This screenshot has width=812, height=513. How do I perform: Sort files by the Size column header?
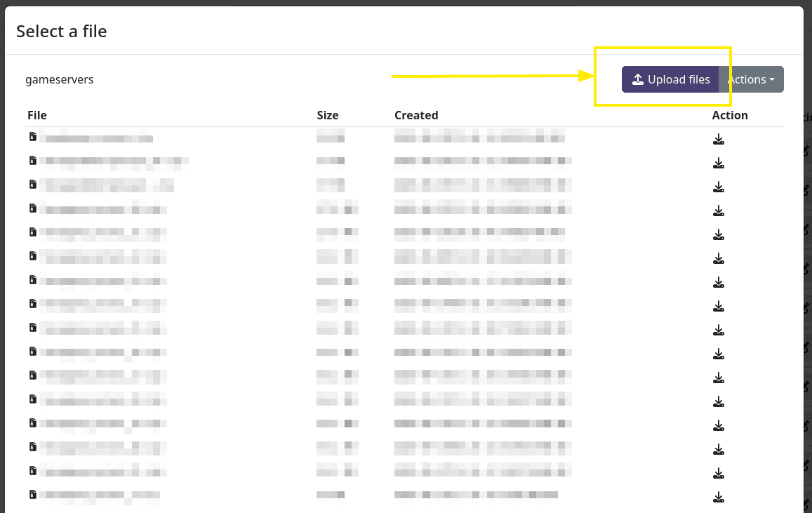pos(327,115)
